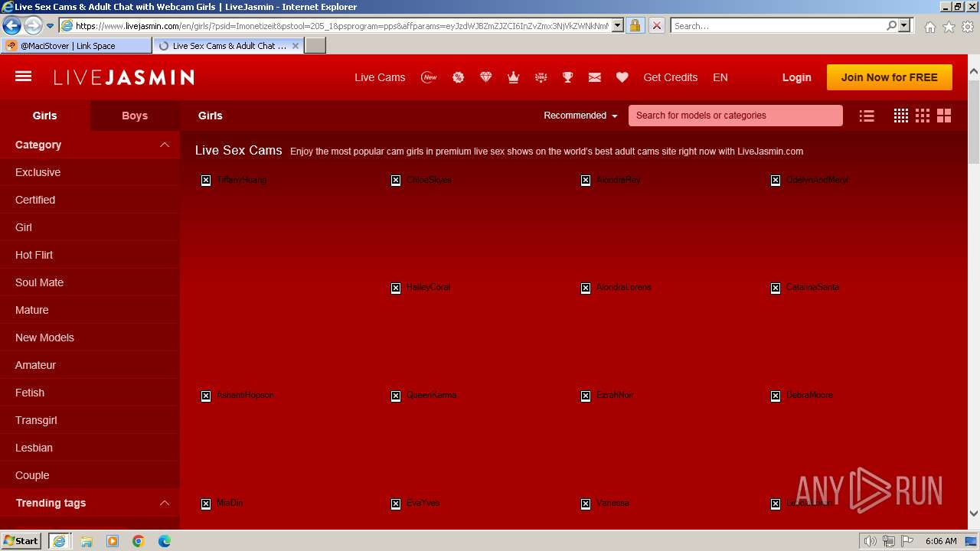980x551 pixels.
Task: Click the 6:06 AM system clock
Action: (x=941, y=541)
